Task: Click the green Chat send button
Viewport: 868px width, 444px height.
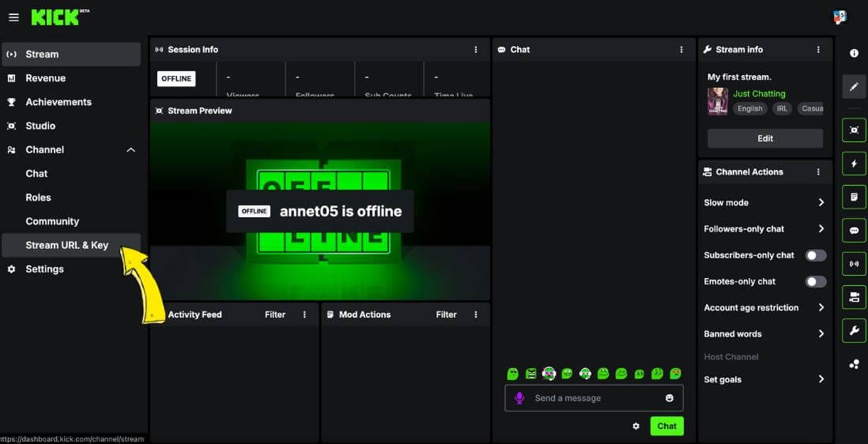Action: click(x=666, y=426)
